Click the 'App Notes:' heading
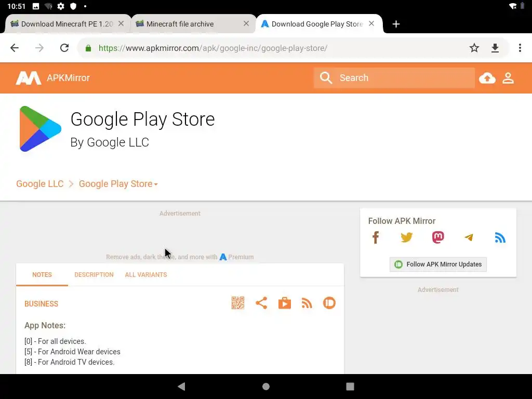The width and height of the screenshot is (532, 399). pos(45,325)
